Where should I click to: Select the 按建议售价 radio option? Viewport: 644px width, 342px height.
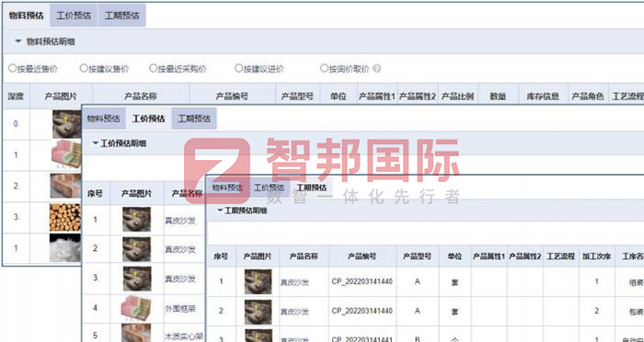coord(84,68)
